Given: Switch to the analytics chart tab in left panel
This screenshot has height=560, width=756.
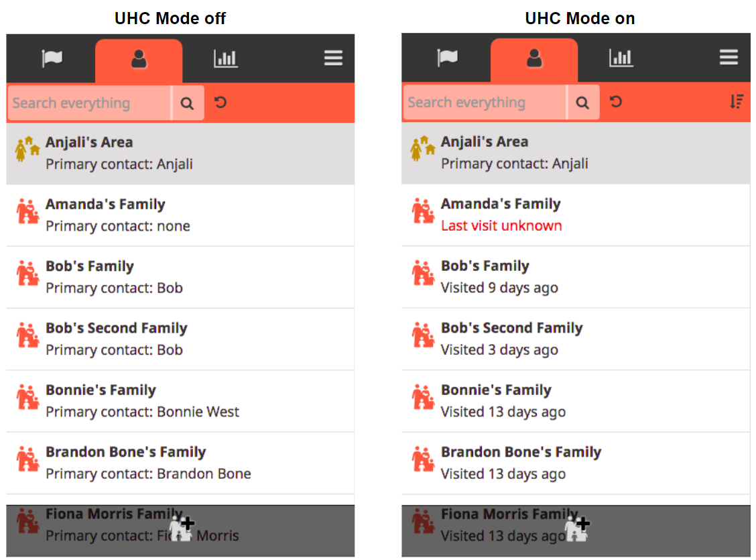Looking at the screenshot, I should click(x=225, y=59).
